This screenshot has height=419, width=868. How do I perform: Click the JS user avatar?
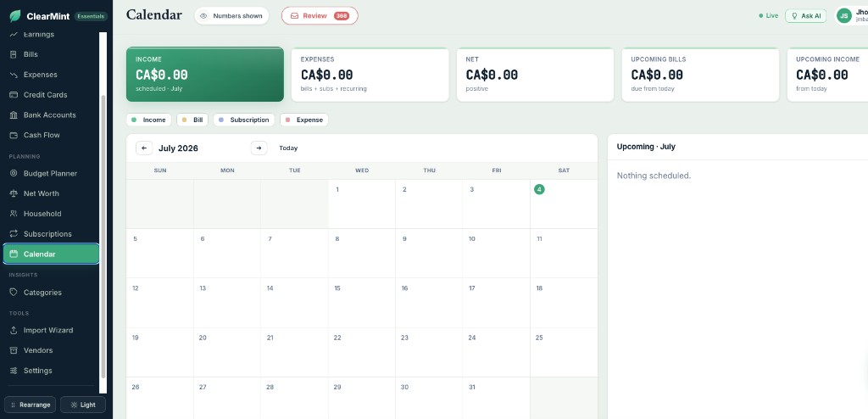point(843,16)
